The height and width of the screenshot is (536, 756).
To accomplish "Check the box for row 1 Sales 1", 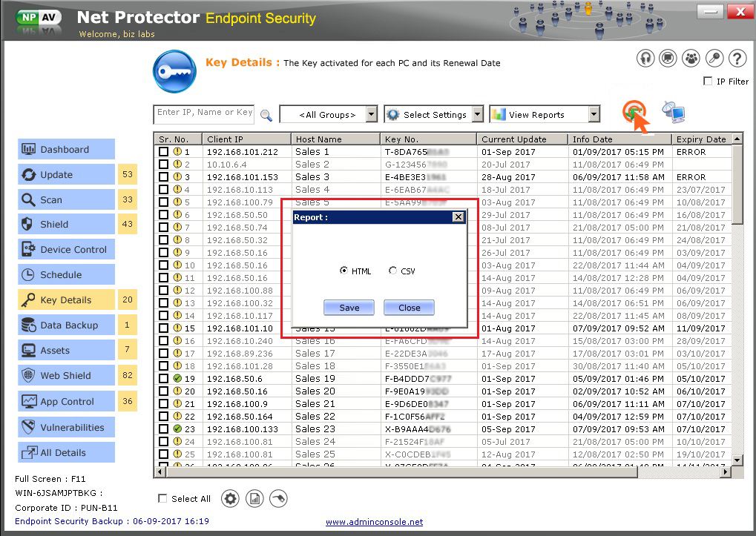I will click(x=164, y=151).
